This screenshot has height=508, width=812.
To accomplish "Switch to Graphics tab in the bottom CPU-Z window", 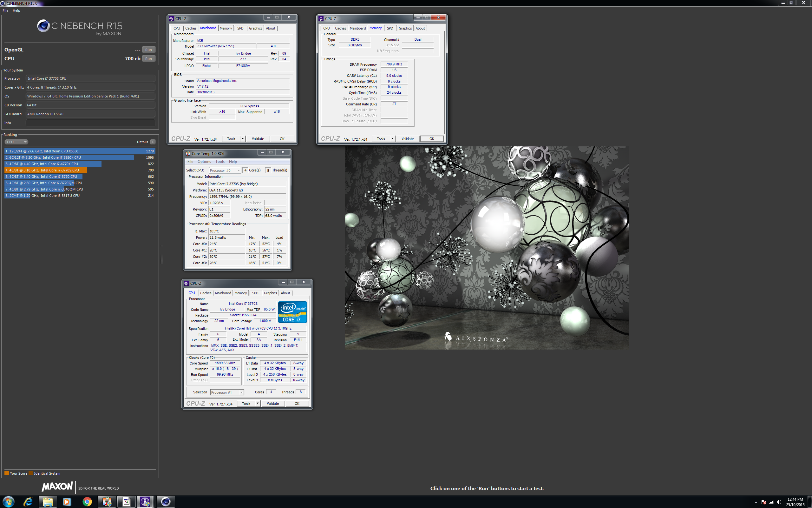I will 271,293.
